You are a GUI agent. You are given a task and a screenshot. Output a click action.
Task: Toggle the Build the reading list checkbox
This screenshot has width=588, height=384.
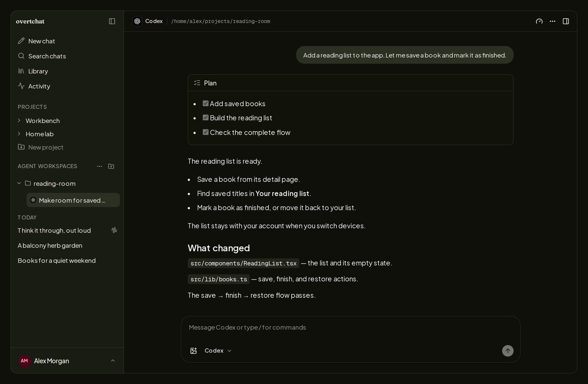click(205, 117)
